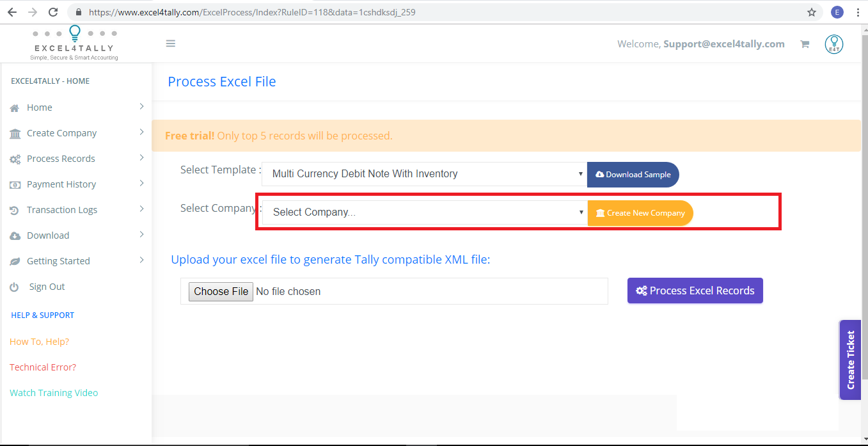Click the HELP & SUPPORT sidebar header
The width and height of the screenshot is (868, 446).
(x=43, y=315)
